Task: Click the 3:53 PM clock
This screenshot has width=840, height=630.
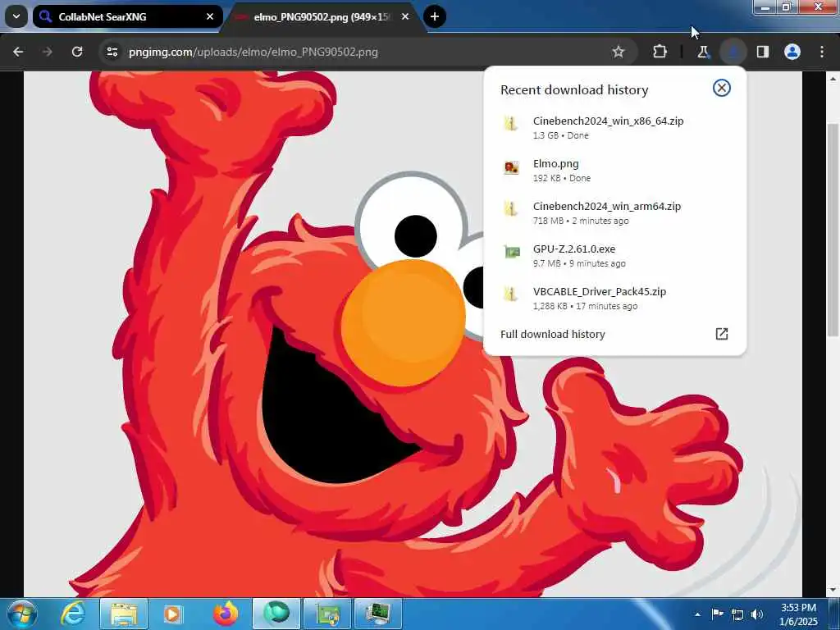Action: [x=798, y=608]
